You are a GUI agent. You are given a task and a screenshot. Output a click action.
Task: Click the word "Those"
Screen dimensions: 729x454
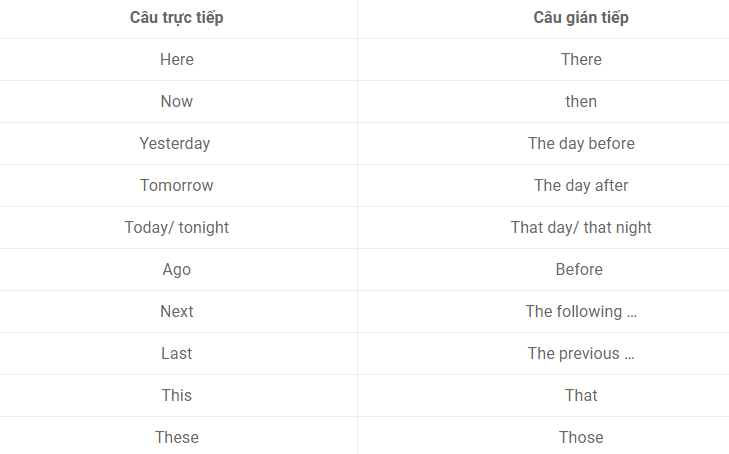pyautogui.click(x=581, y=437)
